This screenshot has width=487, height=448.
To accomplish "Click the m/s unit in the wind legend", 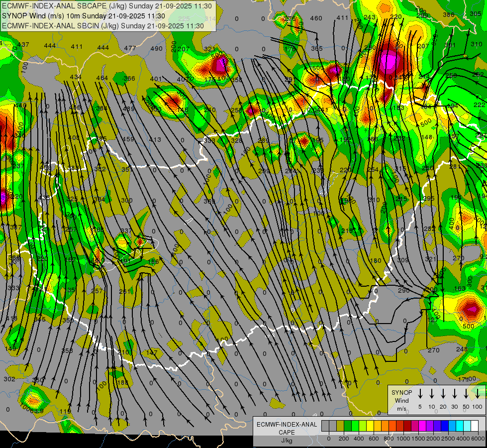I will pos(401,409).
